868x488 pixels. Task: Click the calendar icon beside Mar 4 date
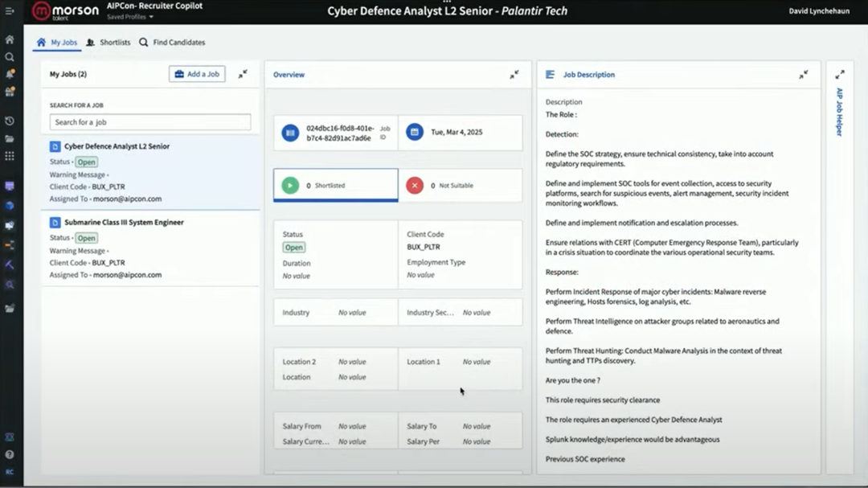[x=415, y=132]
